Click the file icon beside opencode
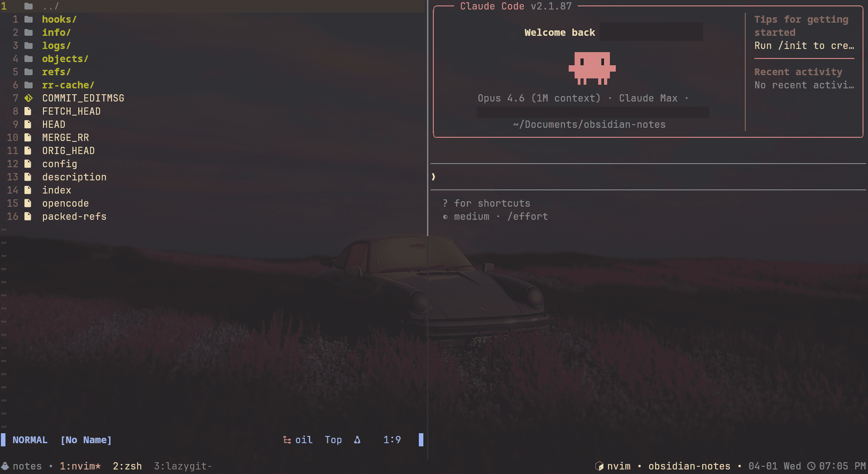Viewport: 868px width, 474px height. pyautogui.click(x=28, y=203)
